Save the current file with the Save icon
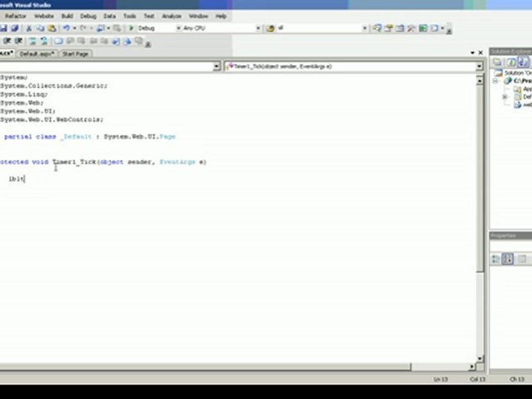Viewport: 532px width, 399px height. [3, 28]
